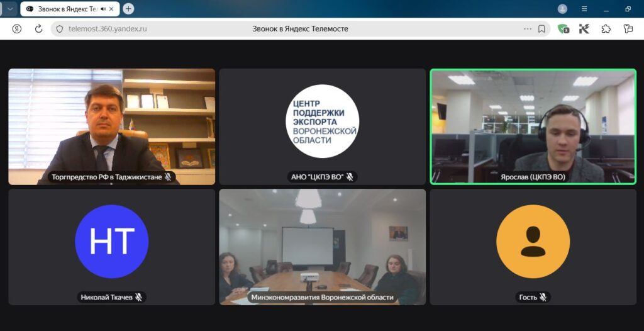Click the K extension icon in toolbar
The width and height of the screenshot is (644, 331).
[x=584, y=28]
